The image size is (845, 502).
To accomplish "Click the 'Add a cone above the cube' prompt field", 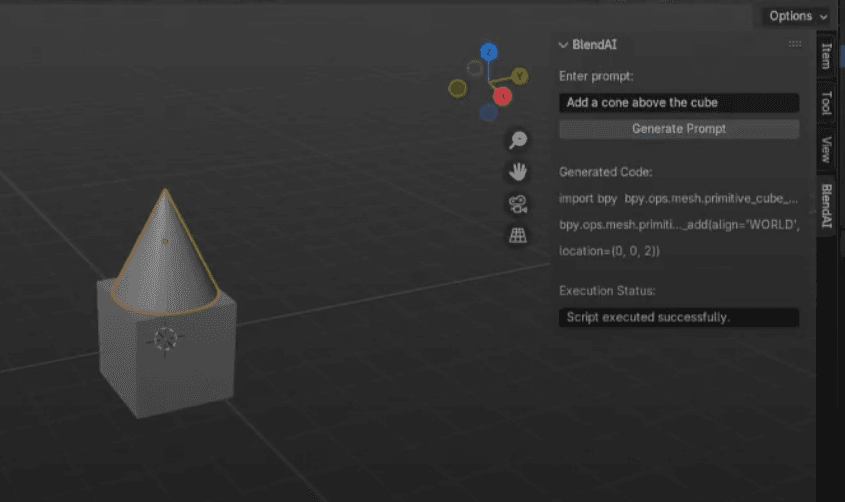I will click(x=678, y=102).
